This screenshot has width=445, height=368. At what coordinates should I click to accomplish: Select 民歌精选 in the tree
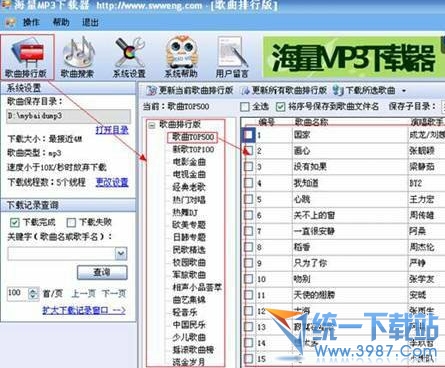[x=189, y=250]
